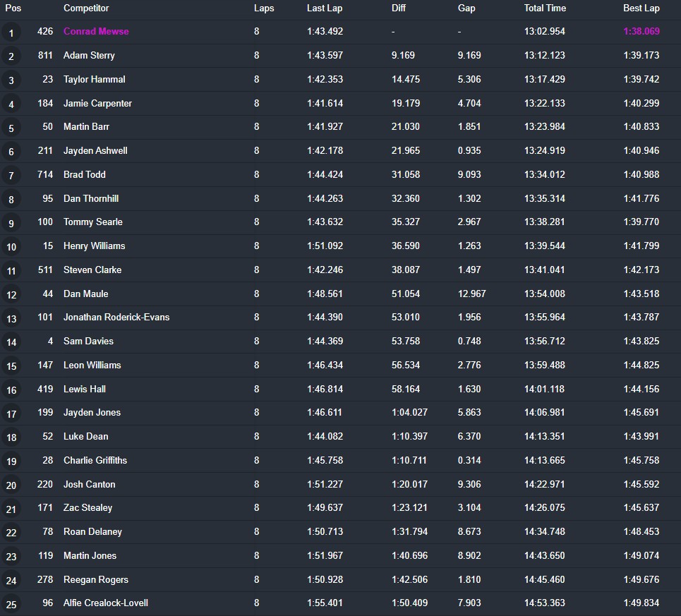Click the Last Lap column header
Screen dimensions: 681x616
coord(325,8)
